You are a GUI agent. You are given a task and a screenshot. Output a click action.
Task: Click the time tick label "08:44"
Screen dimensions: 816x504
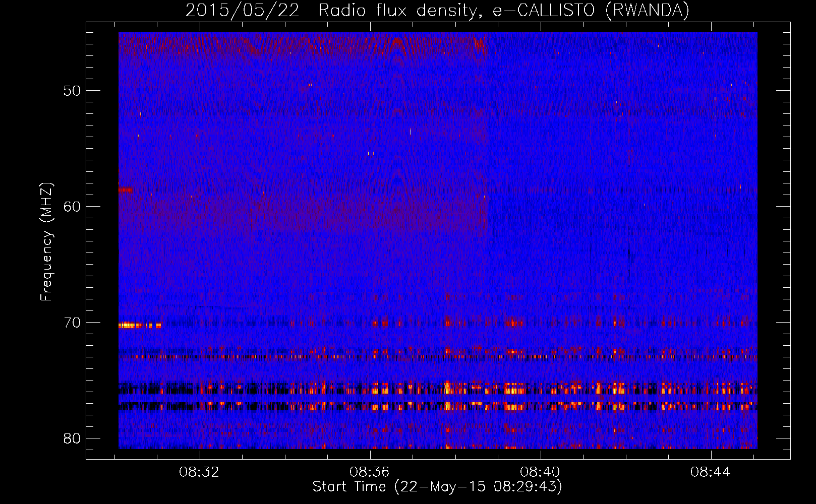711,472
